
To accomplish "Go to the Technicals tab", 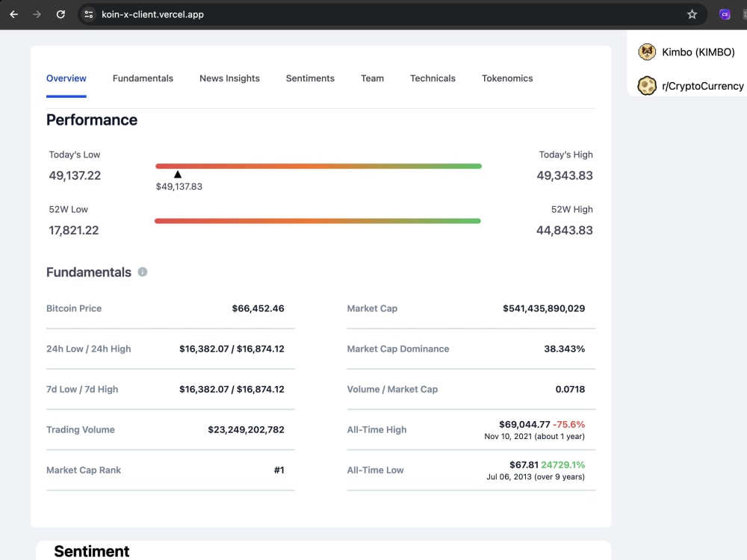I will tap(433, 78).
